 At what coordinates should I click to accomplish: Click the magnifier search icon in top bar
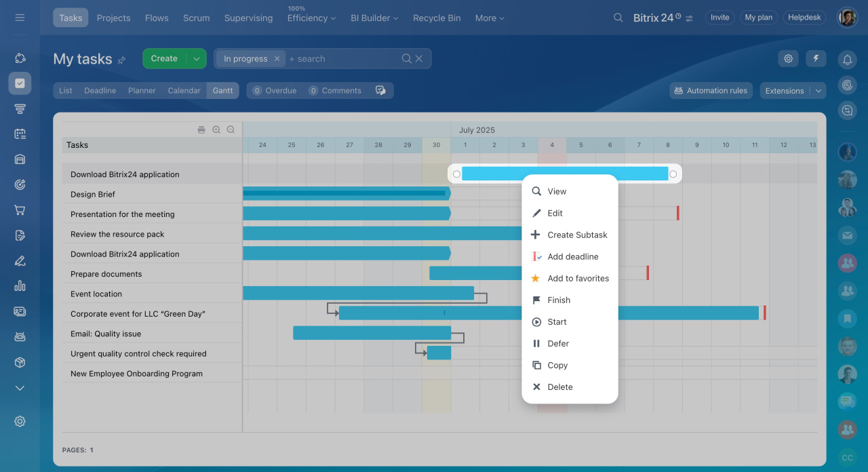coord(618,18)
